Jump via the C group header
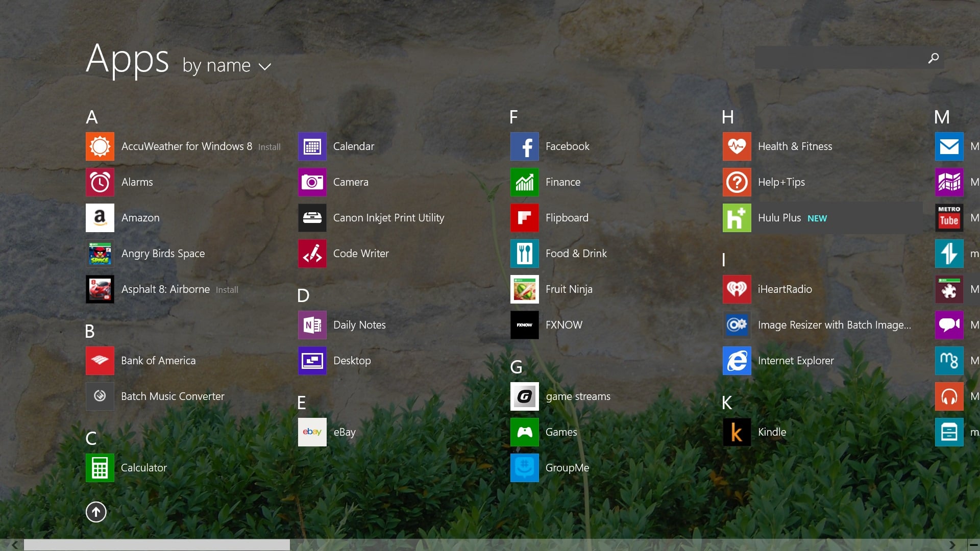 [91, 439]
